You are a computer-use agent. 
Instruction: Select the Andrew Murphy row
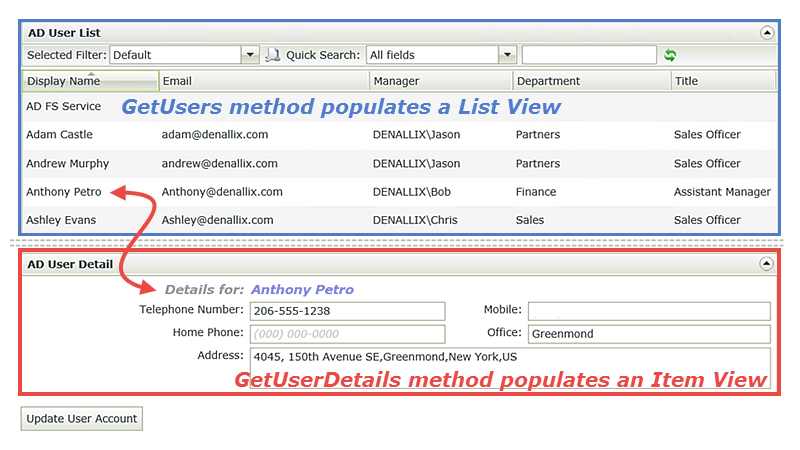(399, 163)
